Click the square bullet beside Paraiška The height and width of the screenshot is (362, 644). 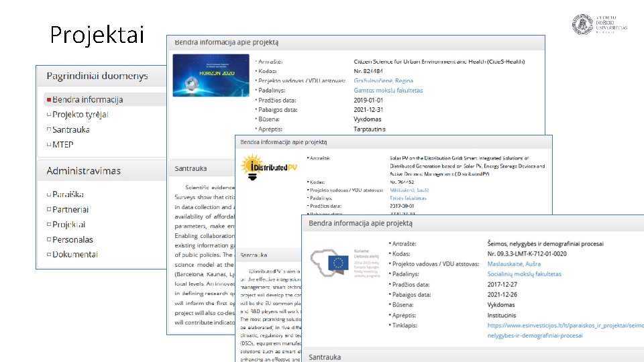pyautogui.click(x=49, y=194)
